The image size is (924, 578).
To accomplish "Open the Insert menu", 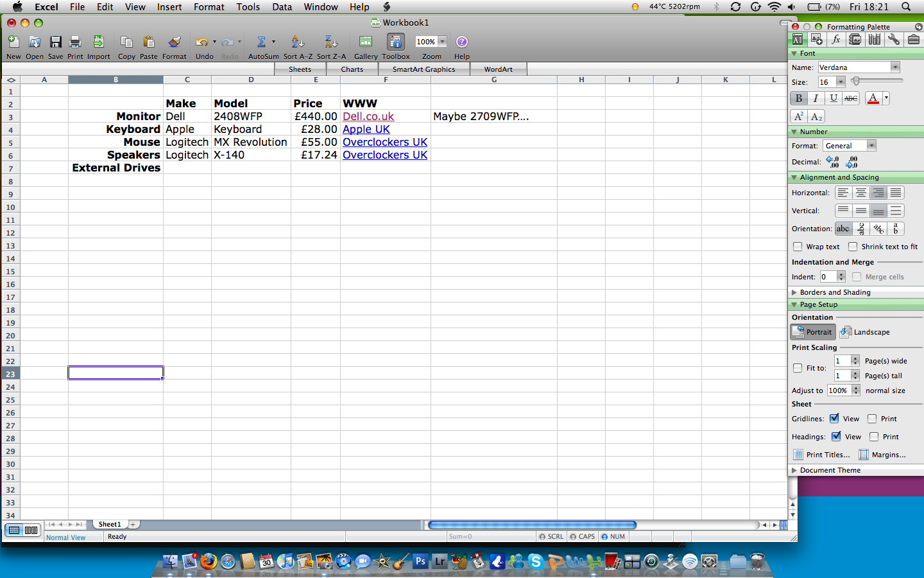I will pos(169,7).
